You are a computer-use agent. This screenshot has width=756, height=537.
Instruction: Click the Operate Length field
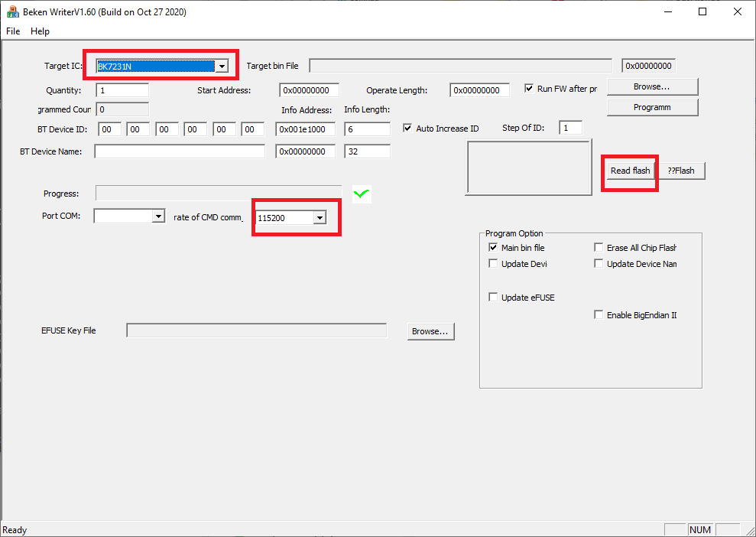click(x=480, y=90)
